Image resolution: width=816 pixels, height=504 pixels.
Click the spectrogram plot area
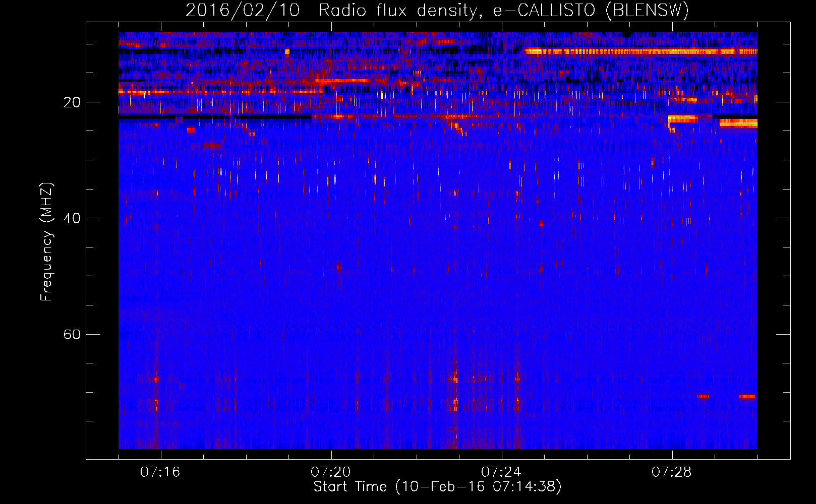pos(438,240)
